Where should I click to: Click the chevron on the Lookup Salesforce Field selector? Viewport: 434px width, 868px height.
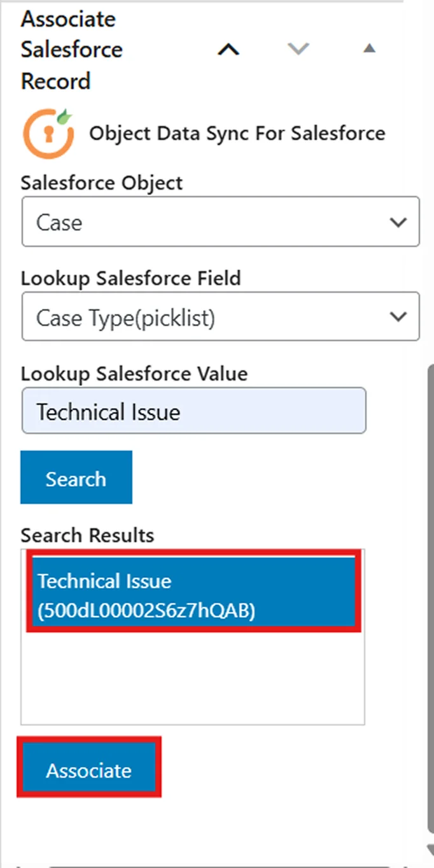tap(398, 316)
